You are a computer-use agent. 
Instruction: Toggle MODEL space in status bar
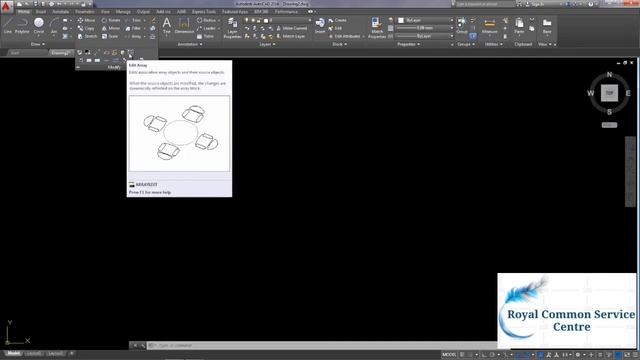click(x=449, y=355)
